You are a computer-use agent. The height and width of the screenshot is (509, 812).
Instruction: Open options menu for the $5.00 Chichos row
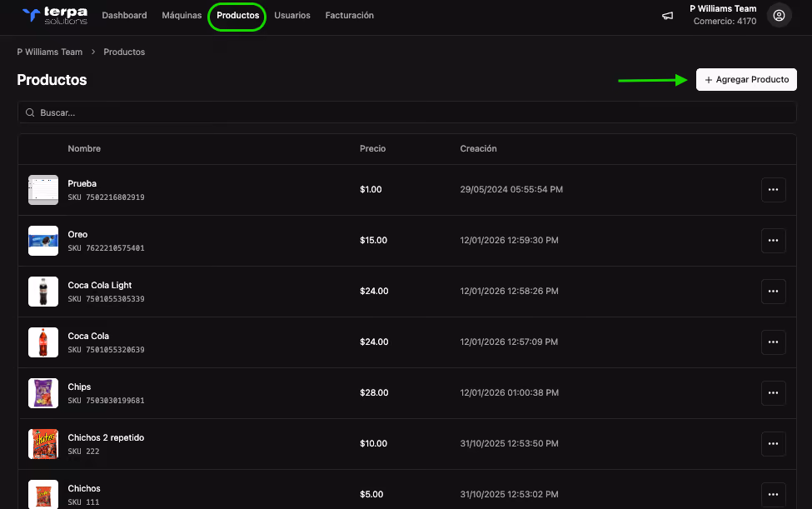pos(773,494)
